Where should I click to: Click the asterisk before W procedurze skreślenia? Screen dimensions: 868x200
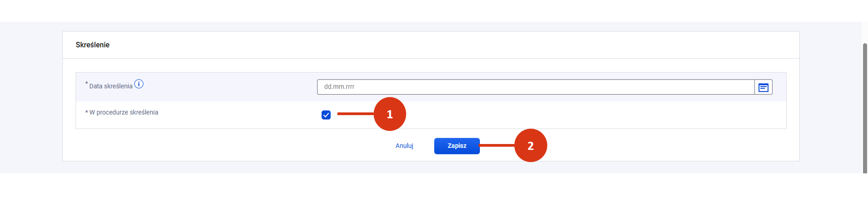86,112
